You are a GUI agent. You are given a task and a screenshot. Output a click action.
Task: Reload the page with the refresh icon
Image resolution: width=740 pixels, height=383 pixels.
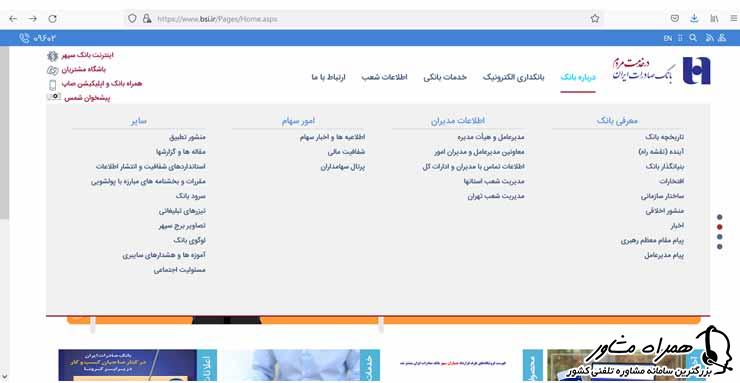tap(52, 19)
